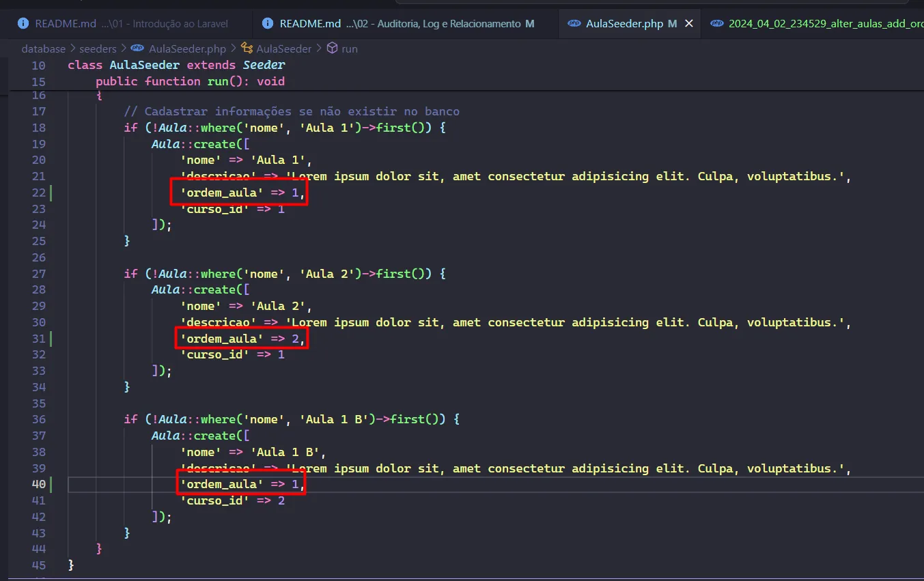
Task: Jump to sticky line public function run()
Action: coord(190,81)
